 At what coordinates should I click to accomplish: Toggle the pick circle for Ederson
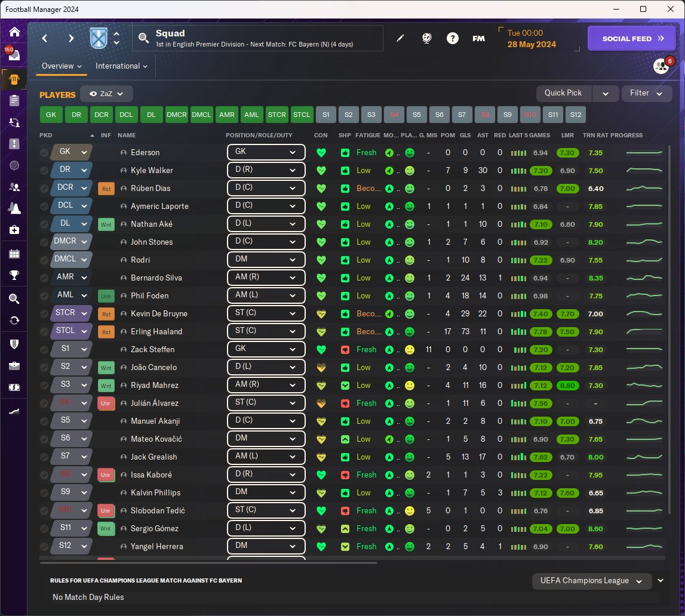coord(44,153)
